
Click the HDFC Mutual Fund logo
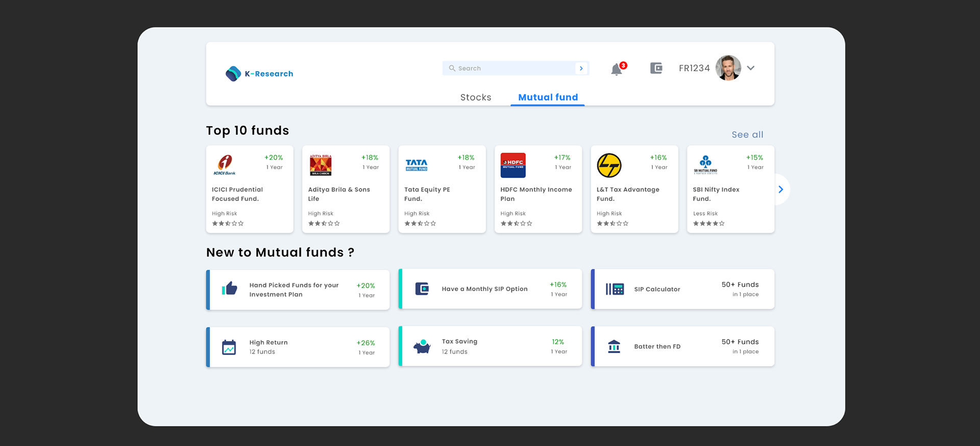point(513,165)
